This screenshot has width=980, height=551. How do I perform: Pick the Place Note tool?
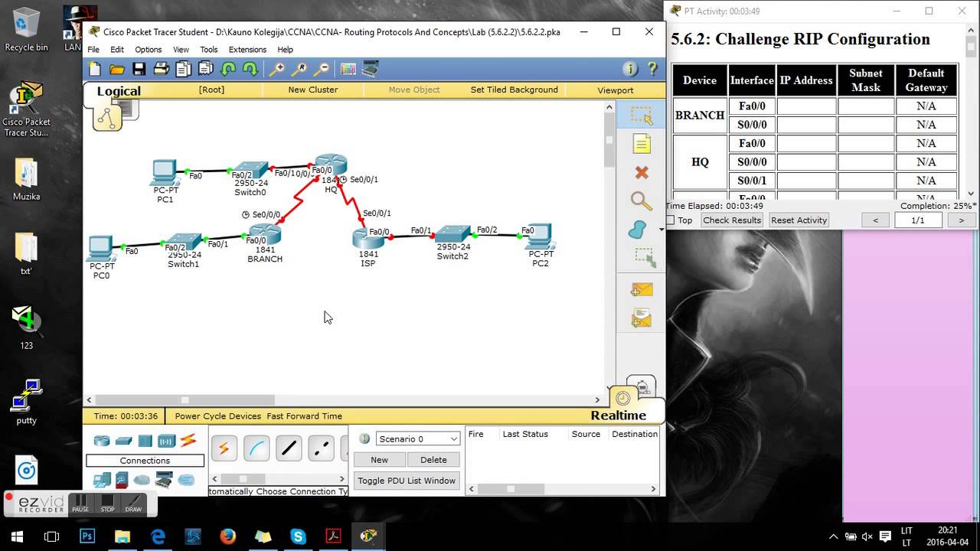point(641,144)
